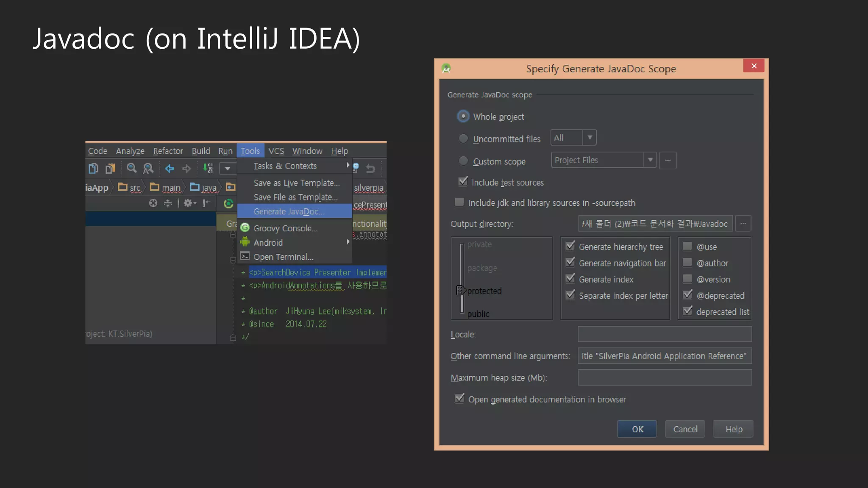This screenshot has height=488, width=868.
Task: Confirm with the OK button
Action: tap(637, 429)
